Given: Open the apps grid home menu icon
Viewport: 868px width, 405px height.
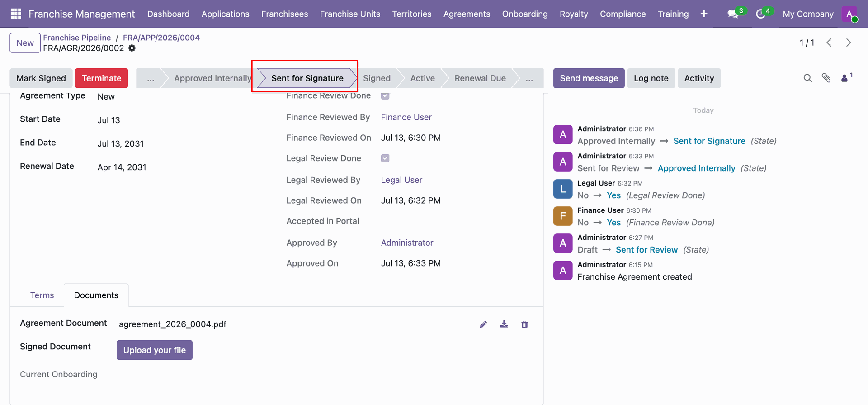Looking at the screenshot, I should tap(16, 14).
